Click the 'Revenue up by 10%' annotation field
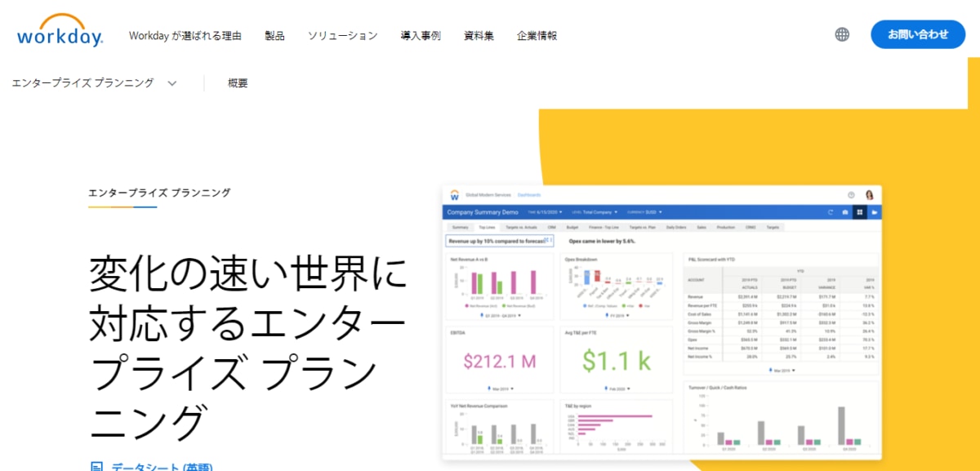This screenshot has height=471, width=980. (497, 239)
